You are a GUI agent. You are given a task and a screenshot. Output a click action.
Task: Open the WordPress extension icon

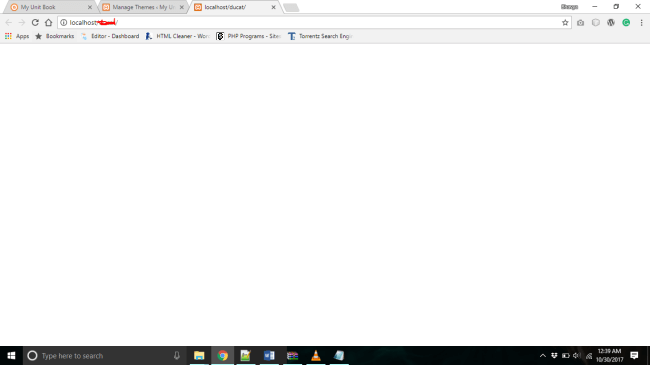tap(611, 22)
